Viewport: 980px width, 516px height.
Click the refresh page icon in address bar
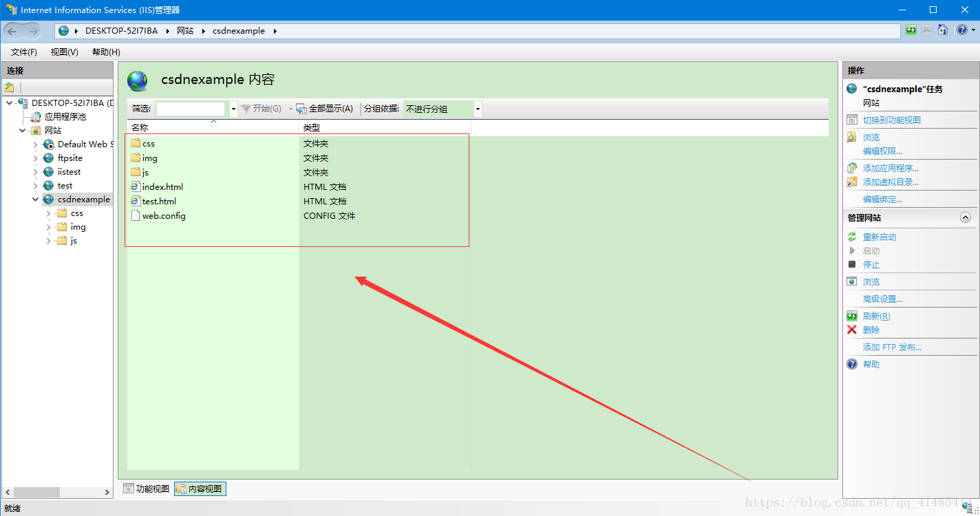tap(911, 30)
